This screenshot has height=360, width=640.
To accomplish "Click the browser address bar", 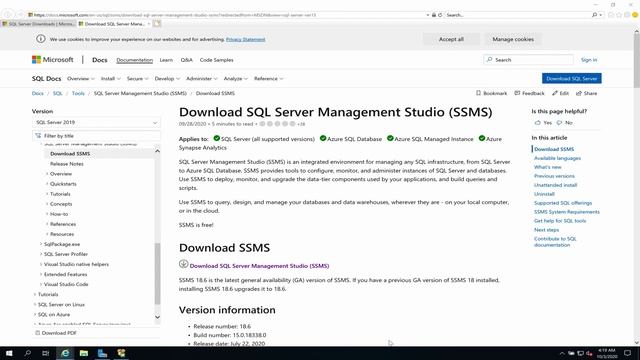I will pos(227,15).
